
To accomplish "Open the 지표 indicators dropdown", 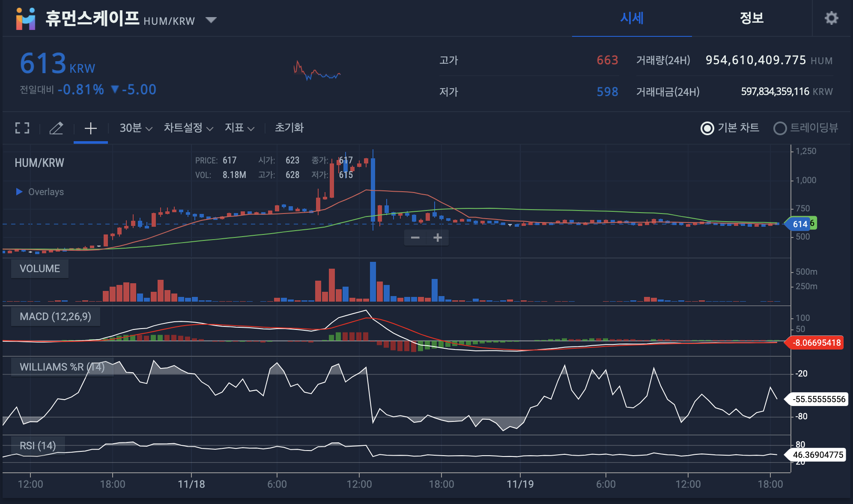I will (x=239, y=128).
